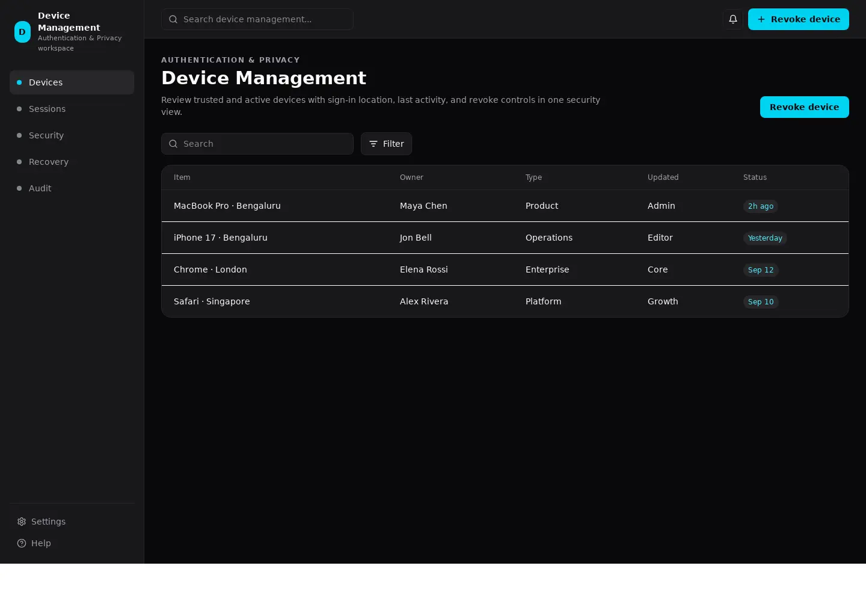The image size is (866, 616).
Task: Click owner Jon Bell
Action: (416, 238)
